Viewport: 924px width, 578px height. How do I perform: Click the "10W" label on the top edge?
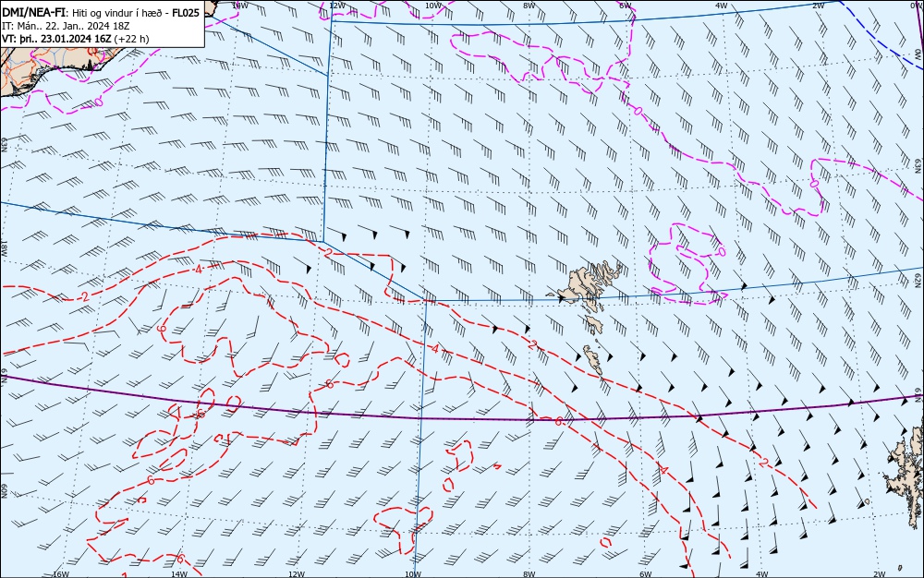[433, 6]
